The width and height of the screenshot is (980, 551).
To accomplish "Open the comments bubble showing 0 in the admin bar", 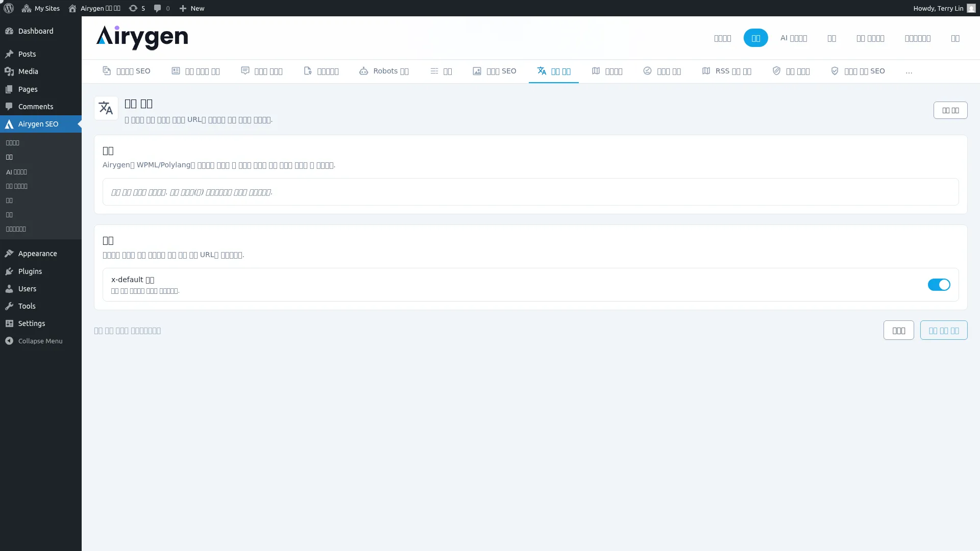I will pos(162,8).
